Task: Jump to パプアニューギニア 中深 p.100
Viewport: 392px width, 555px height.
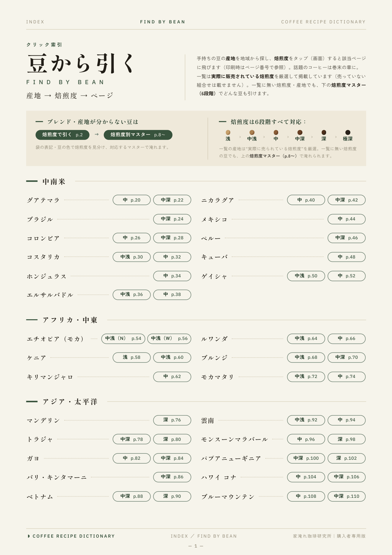Action: (306, 458)
